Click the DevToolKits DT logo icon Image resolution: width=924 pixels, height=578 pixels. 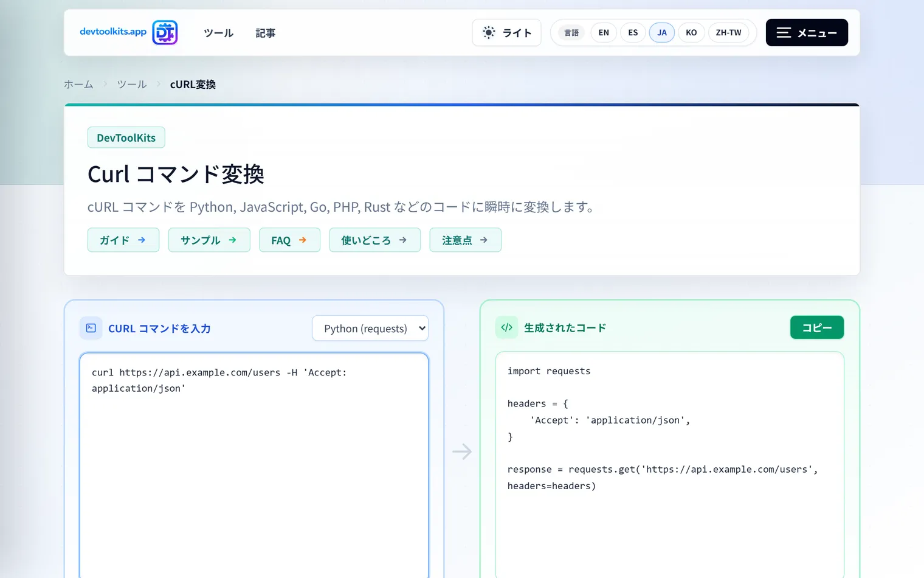click(x=165, y=33)
